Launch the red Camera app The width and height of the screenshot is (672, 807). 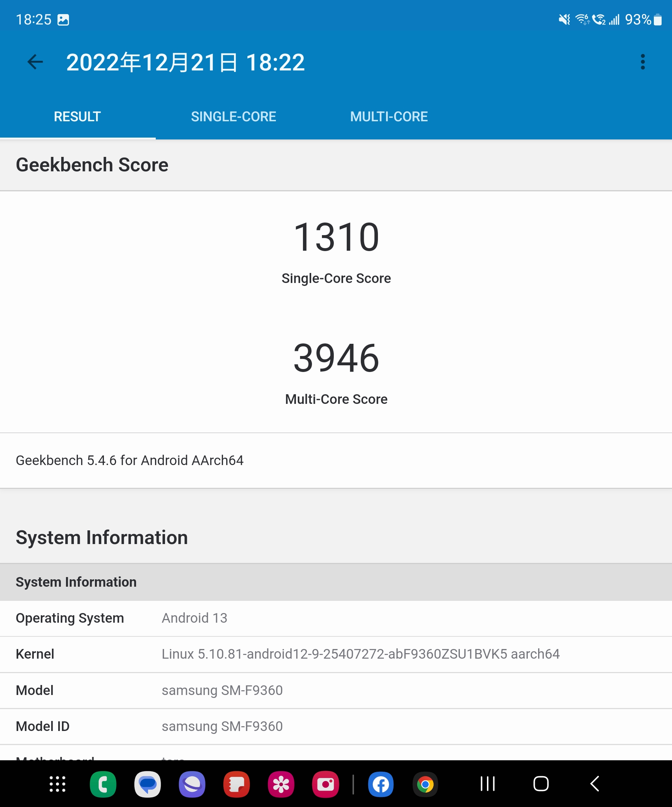326,784
